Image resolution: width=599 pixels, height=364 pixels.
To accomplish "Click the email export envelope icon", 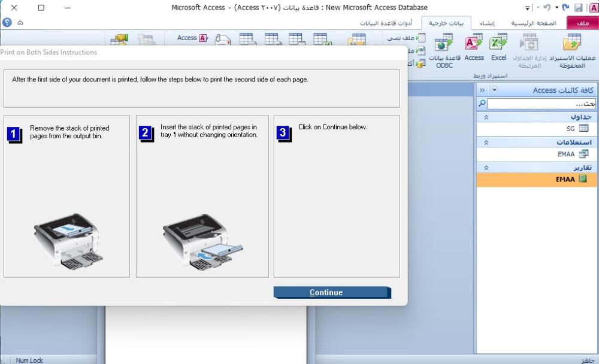I will [x=223, y=40].
